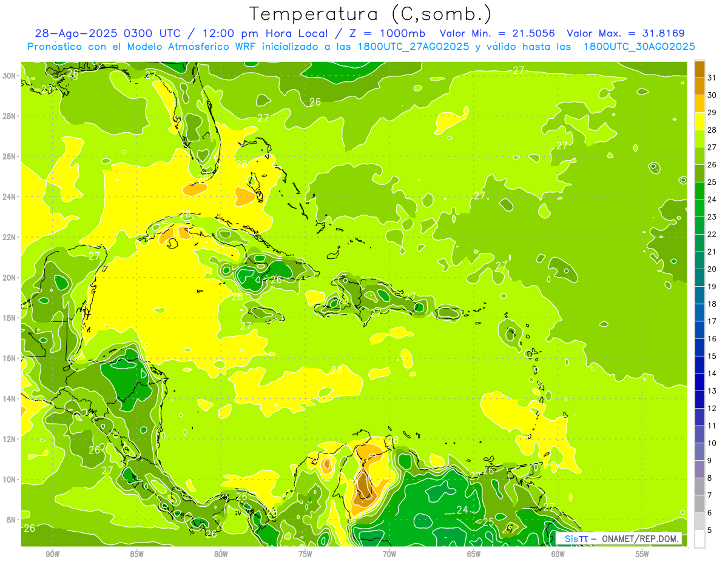The width and height of the screenshot is (728, 562).
Task: Click the '65W' longitude axis label
Action: click(474, 554)
